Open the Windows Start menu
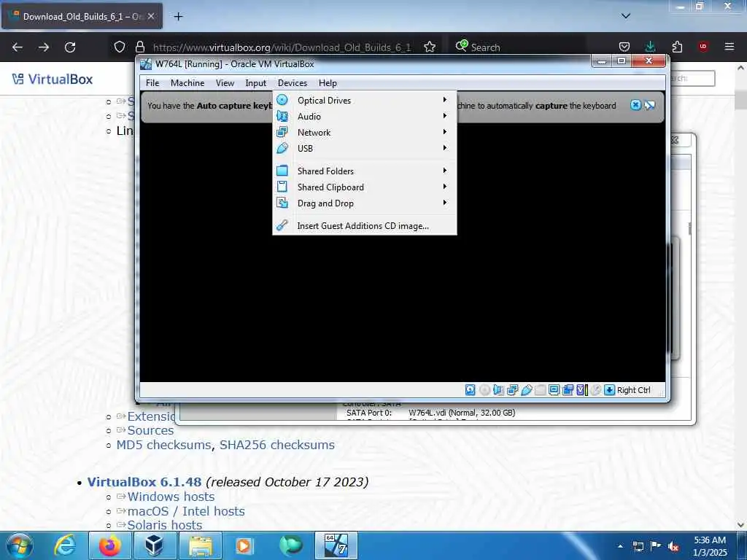The width and height of the screenshot is (747, 560). click(20, 545)
